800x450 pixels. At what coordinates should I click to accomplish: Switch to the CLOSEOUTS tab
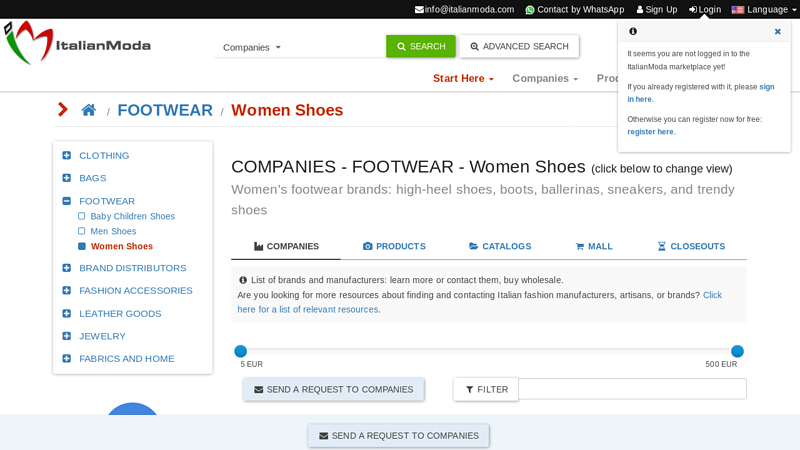[691, 246]
